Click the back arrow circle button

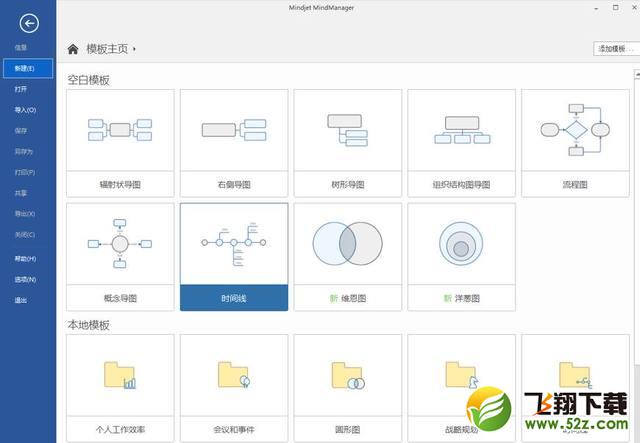point(29,23)
